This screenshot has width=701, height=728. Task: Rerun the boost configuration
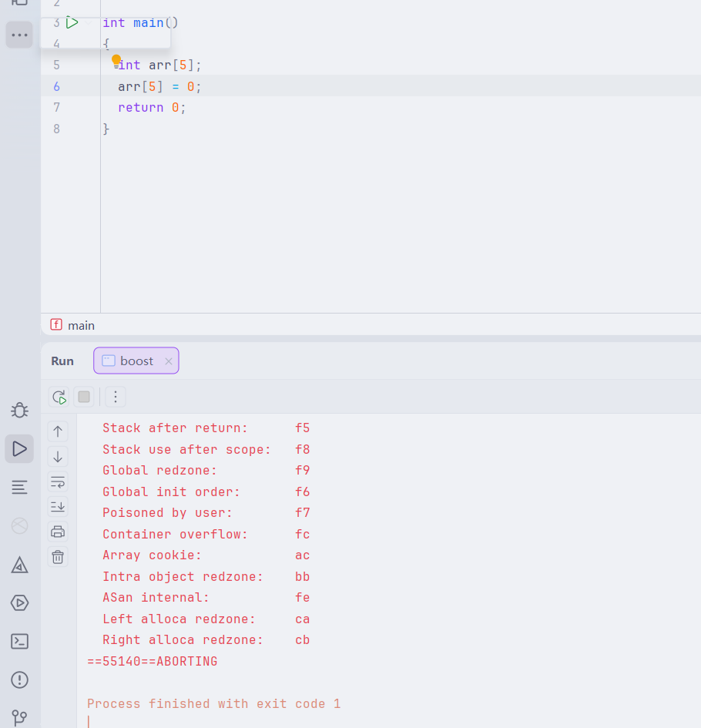click(x=59, y=397)
